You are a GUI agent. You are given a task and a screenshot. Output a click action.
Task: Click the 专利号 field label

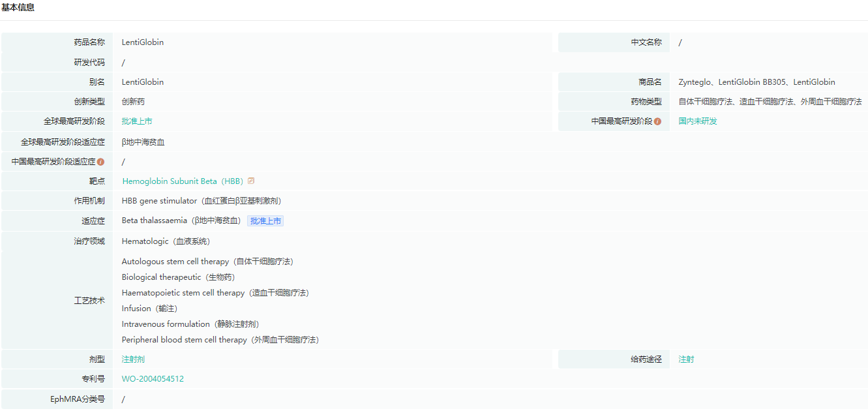coord(93,379)
